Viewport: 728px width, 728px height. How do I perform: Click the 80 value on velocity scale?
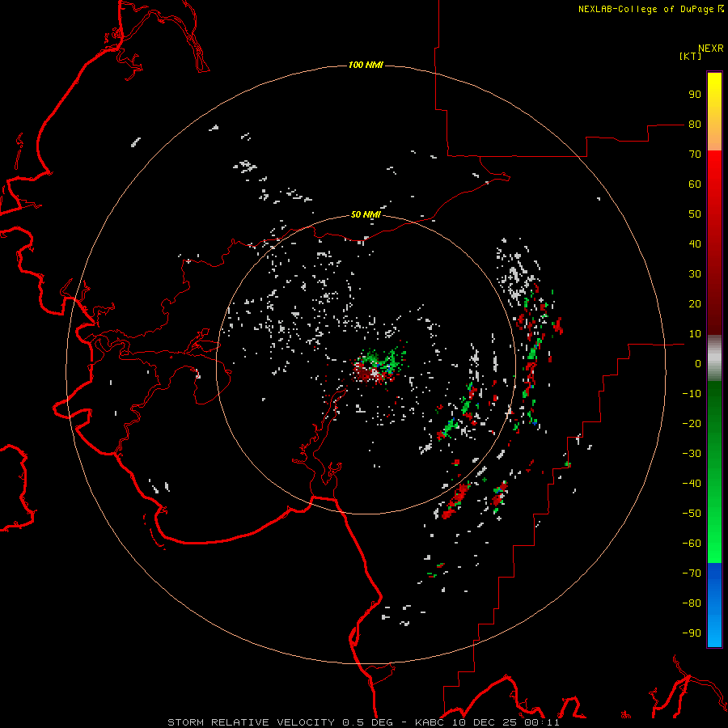(695, 125)
